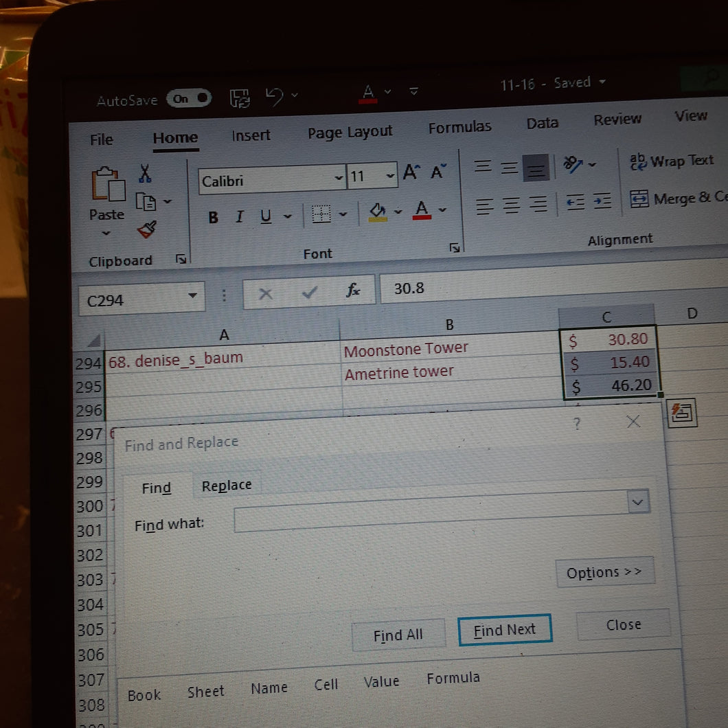Open the Calibri font name dropdown
The height and width of the screenshot is (728, 728).
click(338, 178)
